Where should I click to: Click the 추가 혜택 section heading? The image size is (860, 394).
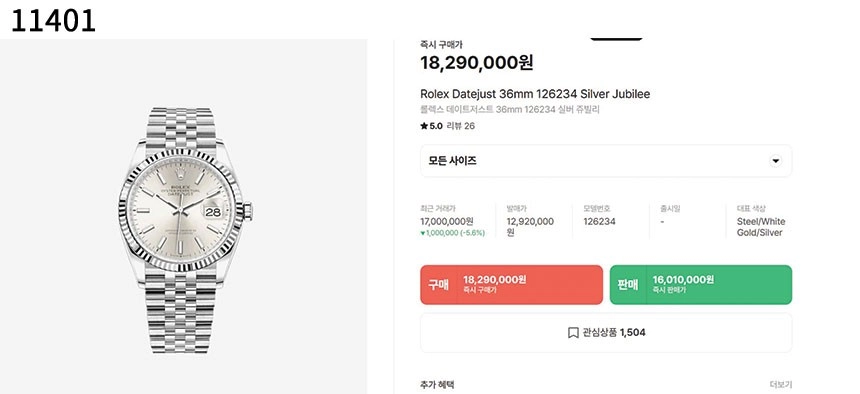[x=437, y=385]
